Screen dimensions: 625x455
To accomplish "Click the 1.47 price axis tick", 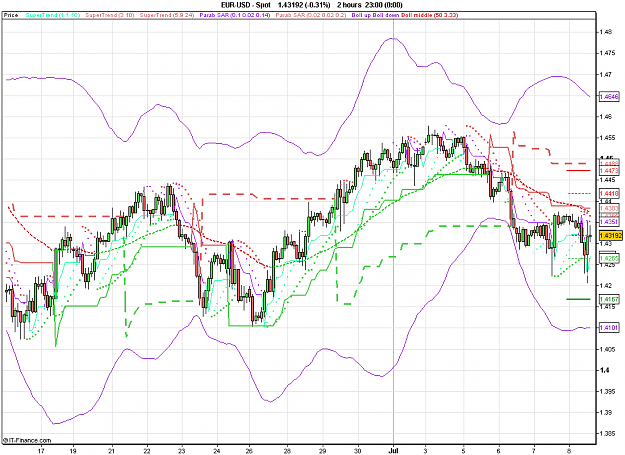I will coord(606,74).
